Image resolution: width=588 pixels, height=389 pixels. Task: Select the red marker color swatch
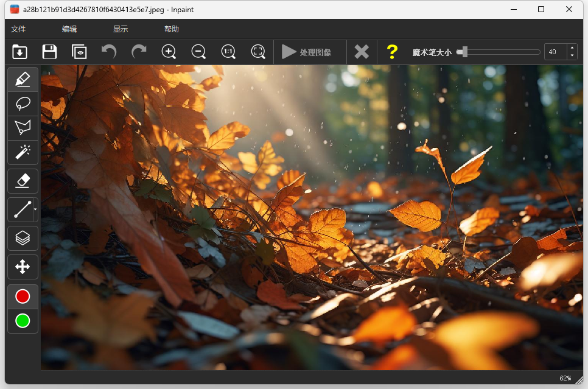(23, 296)
